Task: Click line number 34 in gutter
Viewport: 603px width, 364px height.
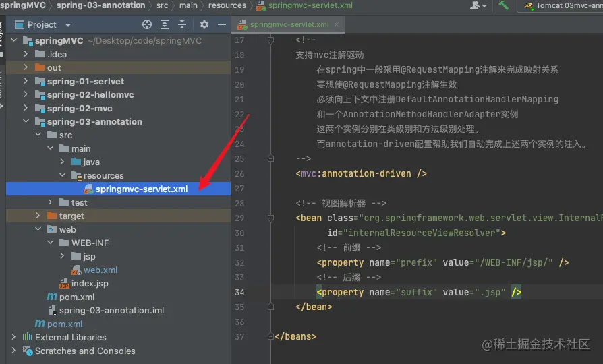Action: (239, 292)
